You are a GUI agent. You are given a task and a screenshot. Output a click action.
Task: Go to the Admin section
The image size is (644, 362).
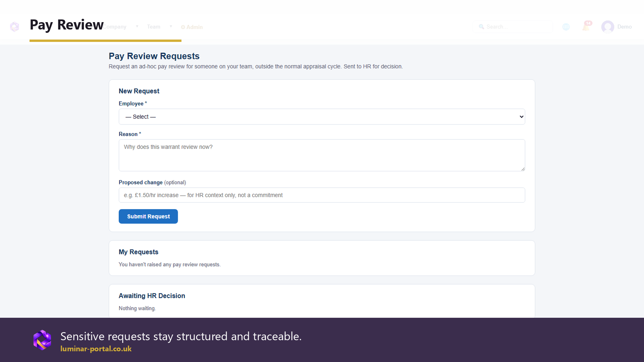tap(192, 27)
